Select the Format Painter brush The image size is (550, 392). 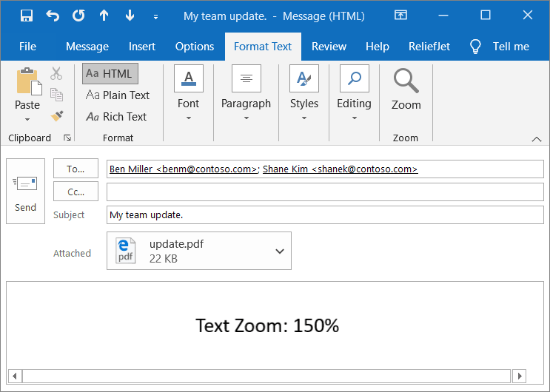pos(57,115)
